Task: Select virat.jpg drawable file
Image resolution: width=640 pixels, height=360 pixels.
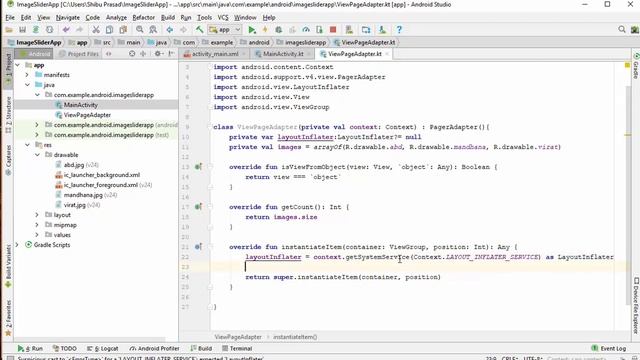Action: click(75, 205)
